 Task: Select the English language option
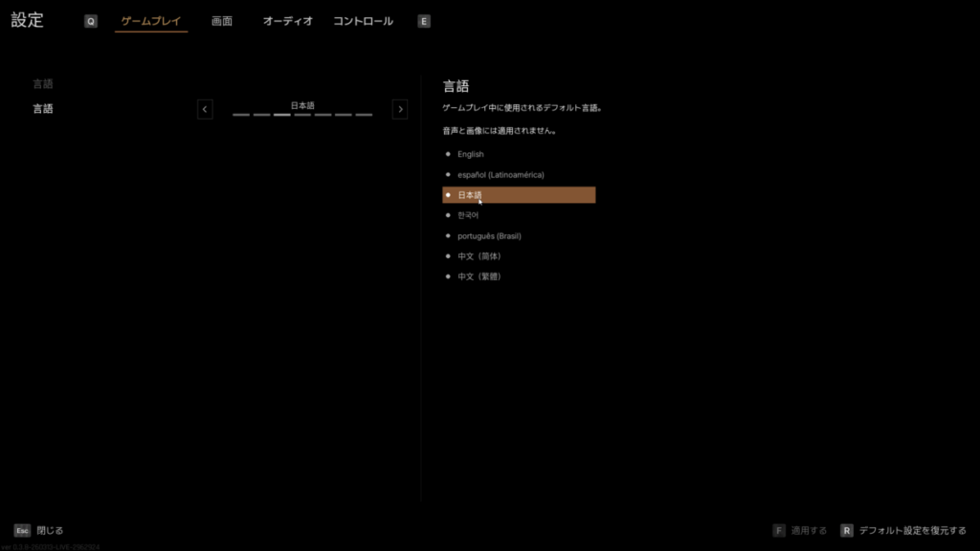(x=470, y=154)
